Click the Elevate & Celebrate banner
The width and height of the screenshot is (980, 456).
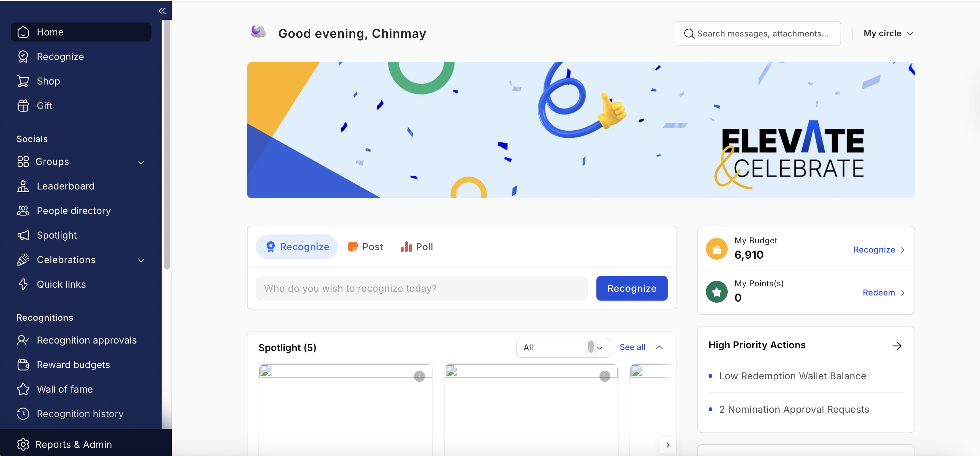click(581, 130)
